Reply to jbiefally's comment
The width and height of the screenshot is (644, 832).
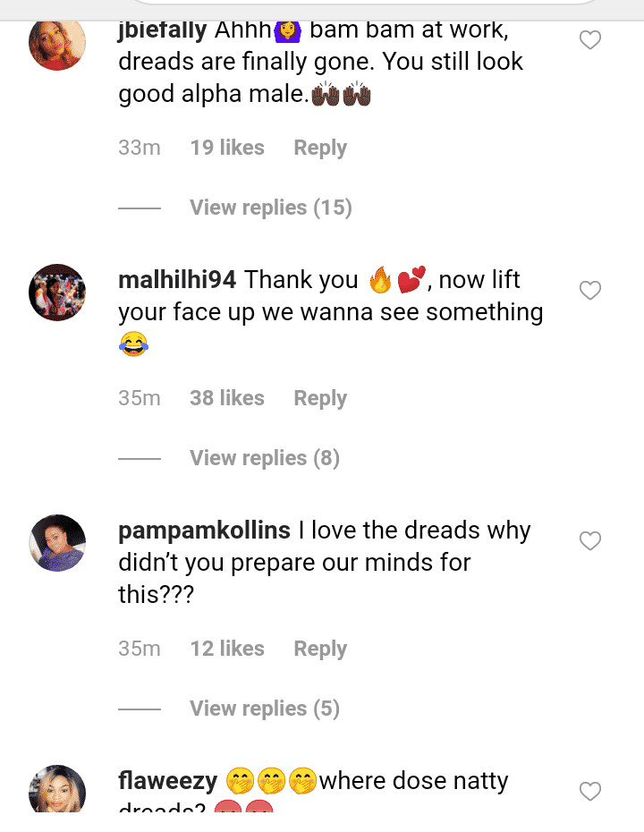click(319, 148)
